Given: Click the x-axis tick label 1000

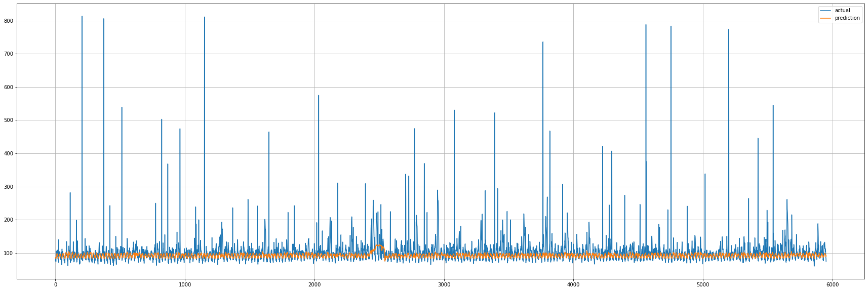Looking at the screenshot, I should pos(185,285).
